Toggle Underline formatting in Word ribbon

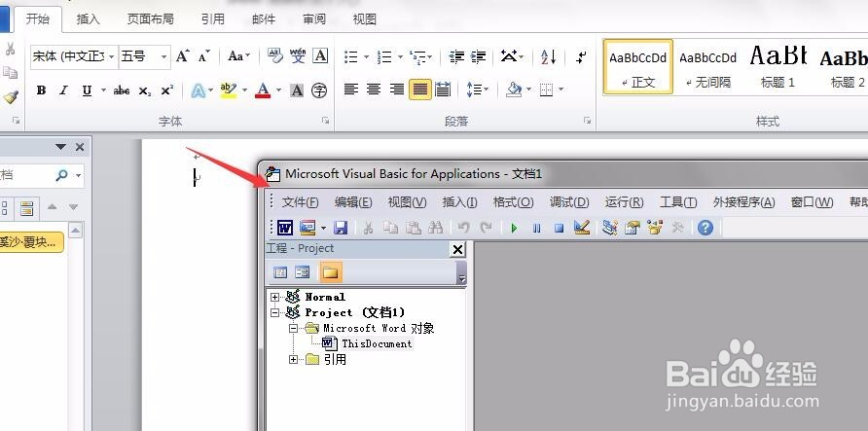(87, 90)
